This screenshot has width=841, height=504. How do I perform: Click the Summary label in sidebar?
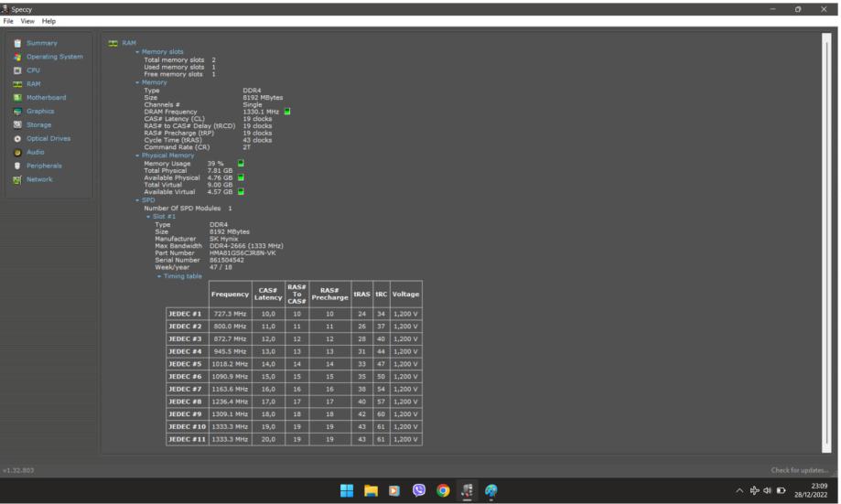coord(42,43)
